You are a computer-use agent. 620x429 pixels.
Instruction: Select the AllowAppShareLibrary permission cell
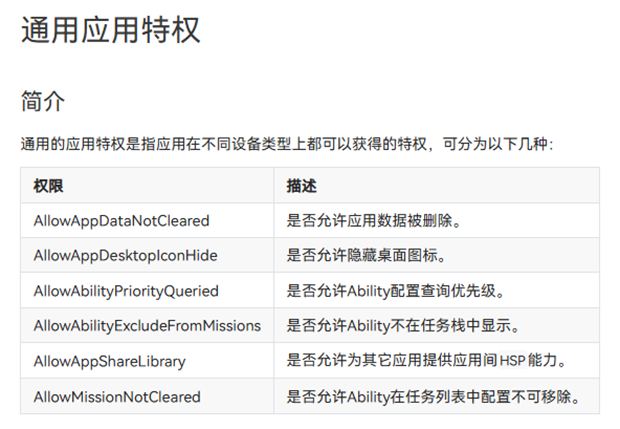coord(109,361)
